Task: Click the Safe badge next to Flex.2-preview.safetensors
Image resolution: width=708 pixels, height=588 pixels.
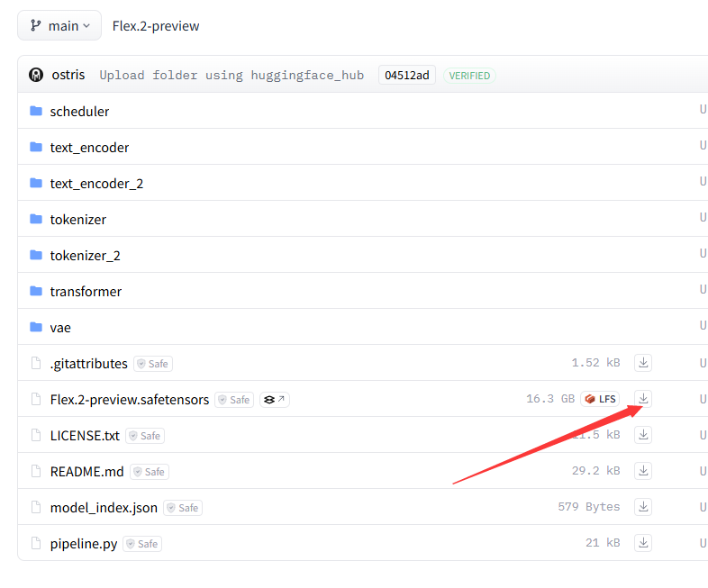Action: [234, 400]
